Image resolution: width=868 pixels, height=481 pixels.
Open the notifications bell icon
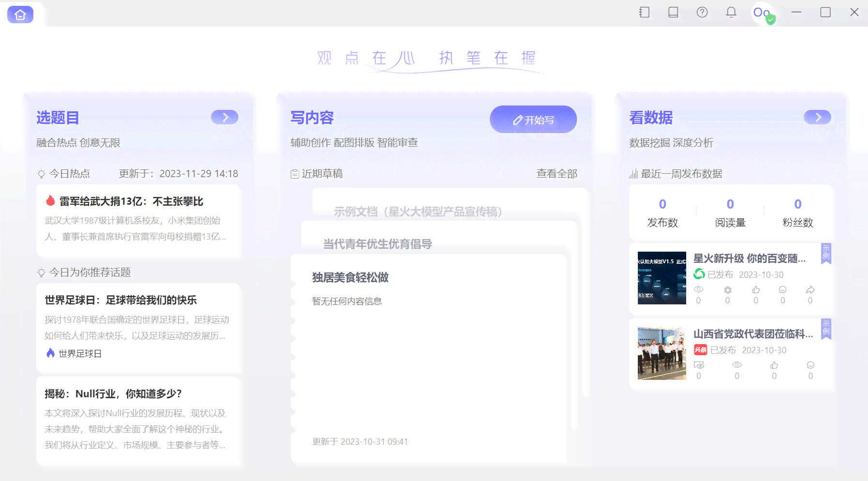[x=731, y=13]
